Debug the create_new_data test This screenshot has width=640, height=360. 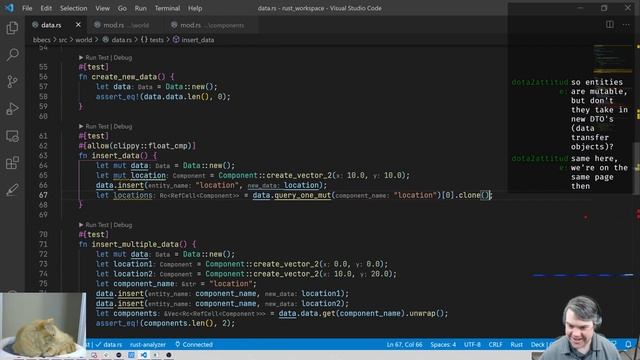[x=123, y=58]
